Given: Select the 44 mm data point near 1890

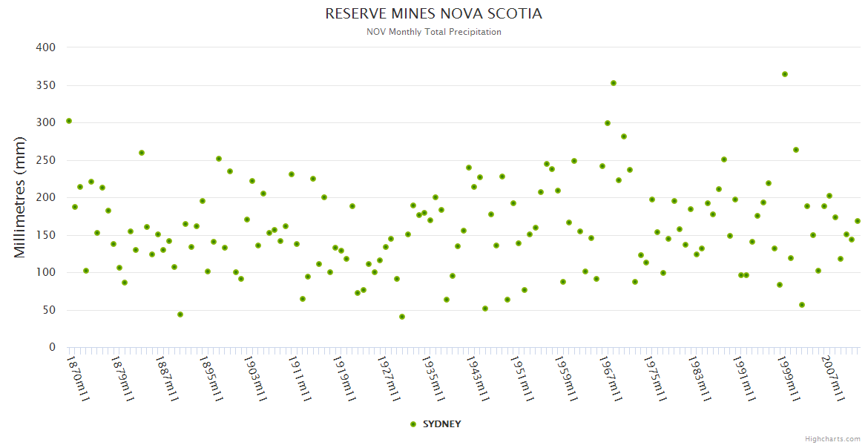Looking at the screenshot, I should [180, 314].
